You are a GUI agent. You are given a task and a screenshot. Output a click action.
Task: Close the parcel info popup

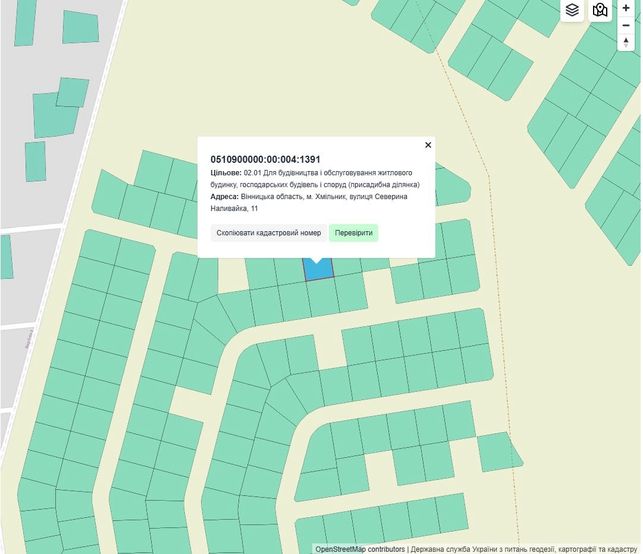(x=428, y=145)
